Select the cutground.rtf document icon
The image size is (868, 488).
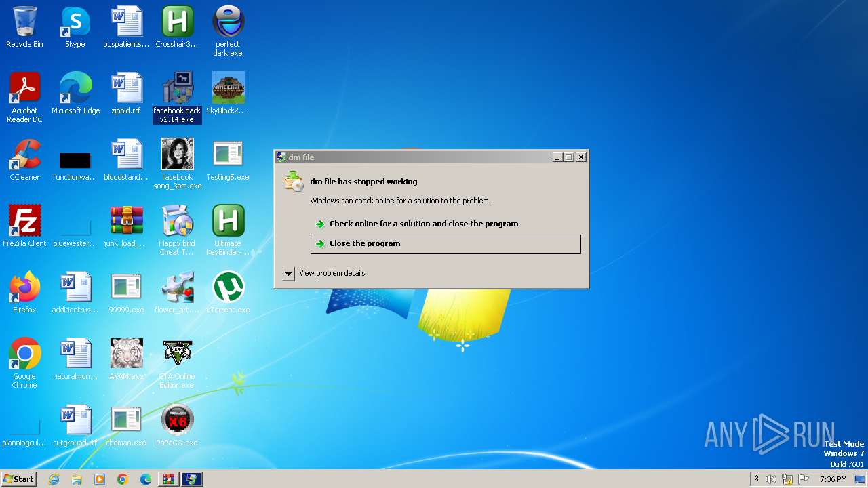[75, 426]
